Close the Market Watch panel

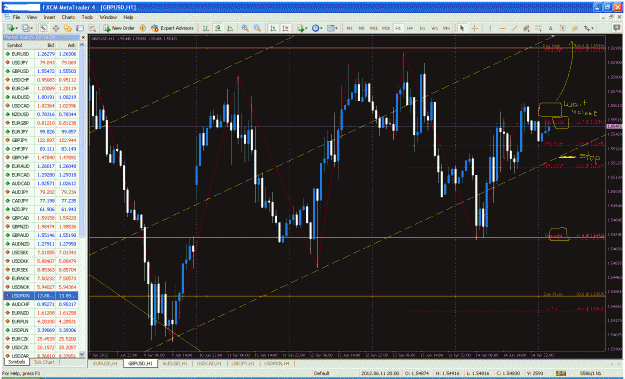coord(83,37)
